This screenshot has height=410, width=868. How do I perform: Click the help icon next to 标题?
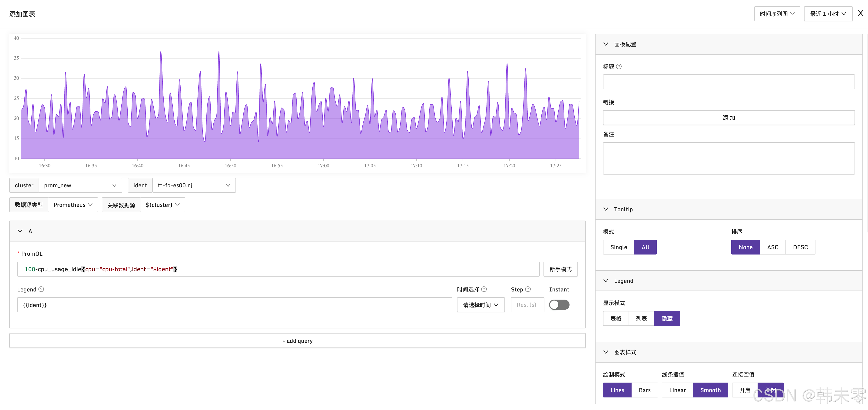pos(619,67)
